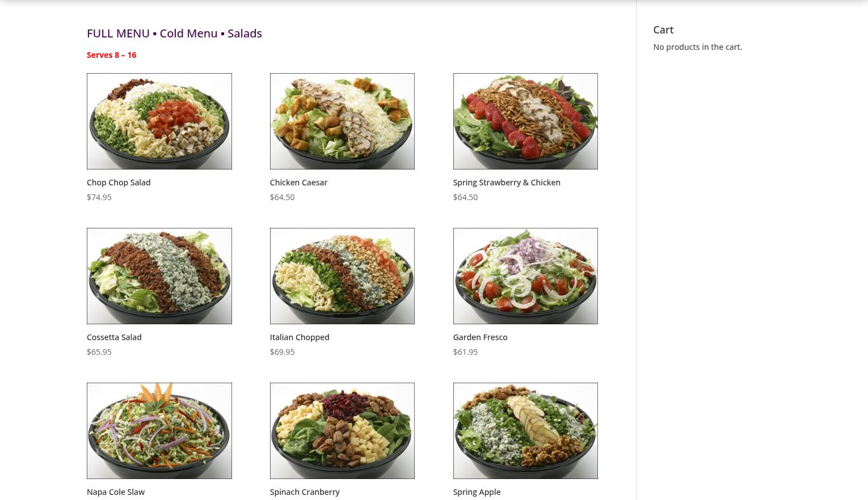Open the Chicken Caesar product page
The image size is (868, 500).
[x=298, y=182]
